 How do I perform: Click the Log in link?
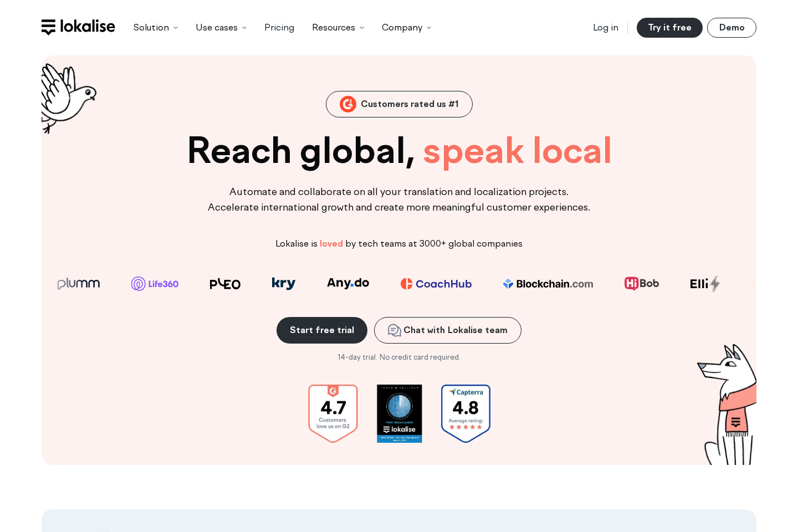[606, 28]
